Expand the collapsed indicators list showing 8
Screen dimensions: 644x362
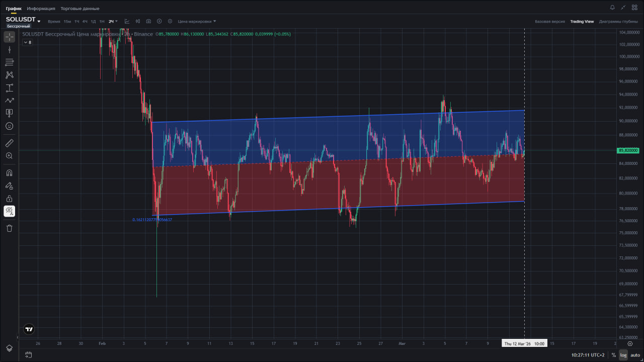27,42
